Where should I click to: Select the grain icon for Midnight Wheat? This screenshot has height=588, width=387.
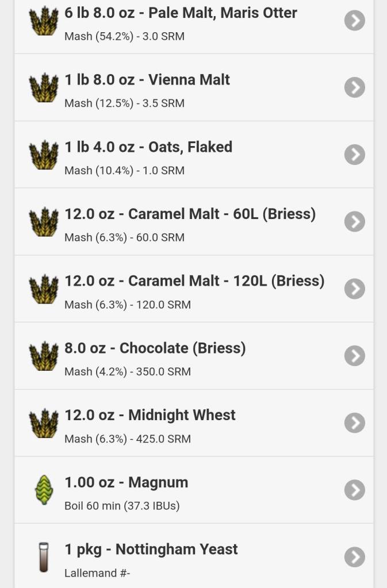pos(44,424)
